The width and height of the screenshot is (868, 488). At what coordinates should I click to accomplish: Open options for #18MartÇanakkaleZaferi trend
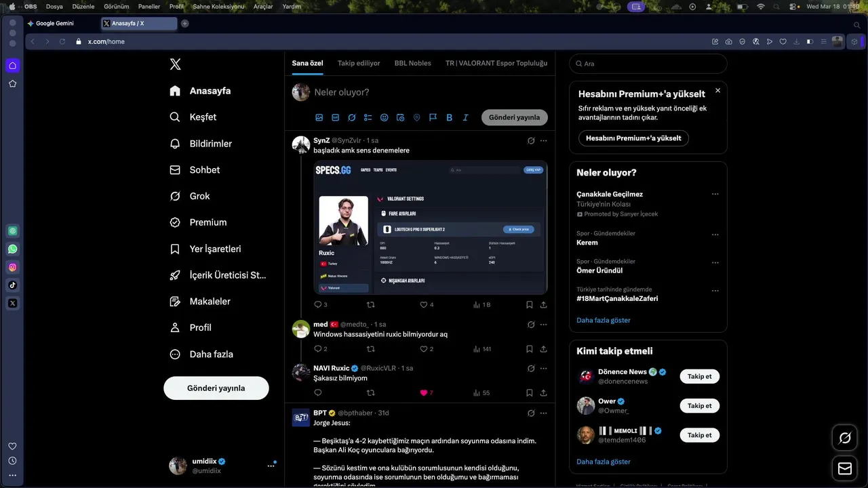715,291
